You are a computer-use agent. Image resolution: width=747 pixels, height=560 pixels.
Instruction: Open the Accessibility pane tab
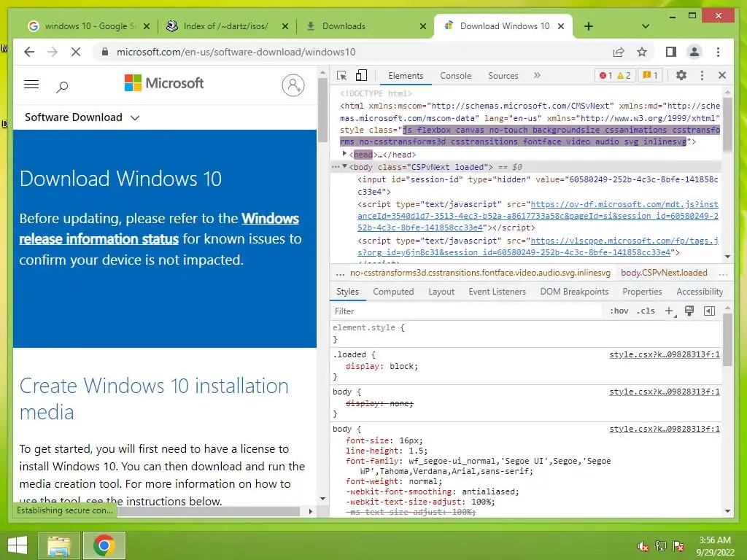click(700, 292)
